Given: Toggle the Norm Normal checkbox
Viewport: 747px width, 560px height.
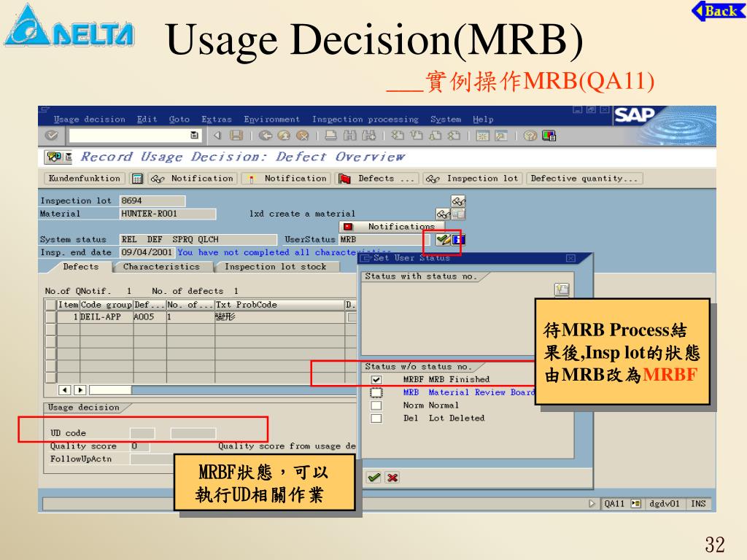Looking at the screenshot, I should [376, 405].
